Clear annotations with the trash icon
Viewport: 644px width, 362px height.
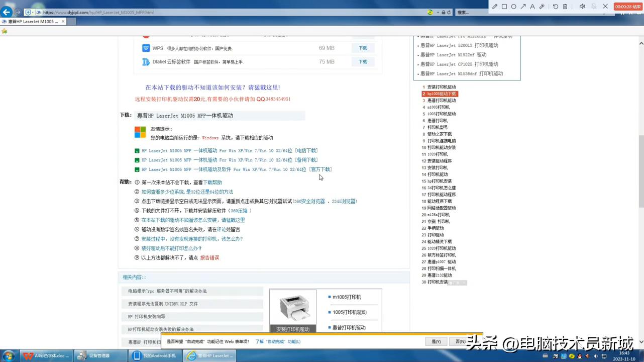[565, 7]
